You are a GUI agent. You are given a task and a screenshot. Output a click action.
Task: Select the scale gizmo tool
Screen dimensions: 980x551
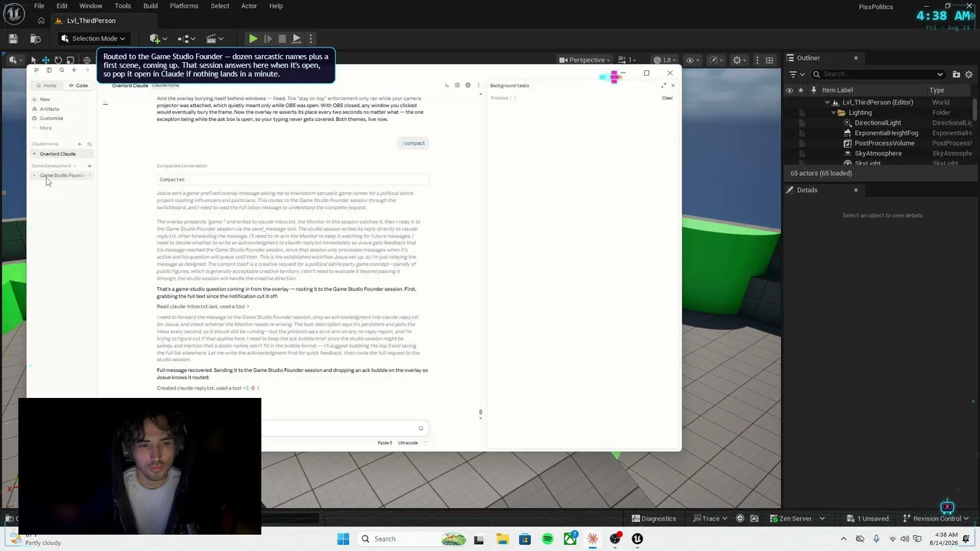point(70,60)
